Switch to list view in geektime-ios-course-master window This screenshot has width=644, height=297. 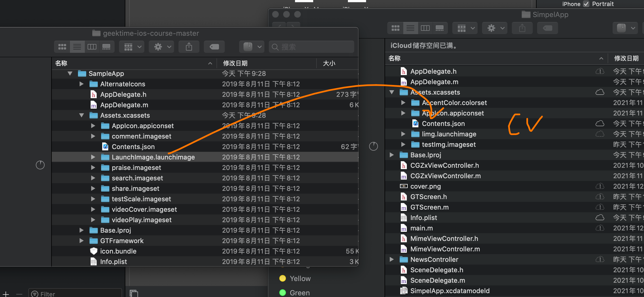[x=77, y=47]
